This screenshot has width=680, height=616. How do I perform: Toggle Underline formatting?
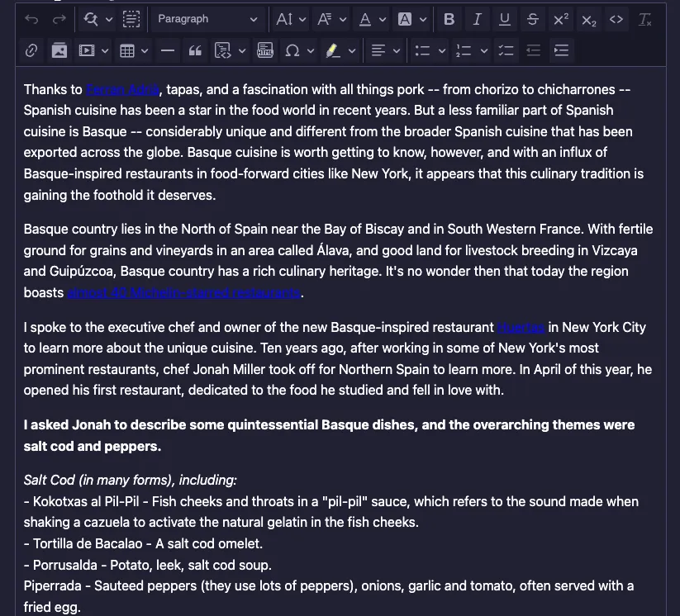505,19
